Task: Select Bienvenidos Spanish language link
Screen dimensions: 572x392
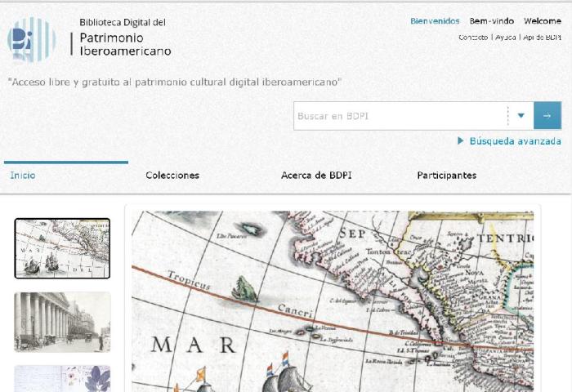Action: (x=435, y=21)
